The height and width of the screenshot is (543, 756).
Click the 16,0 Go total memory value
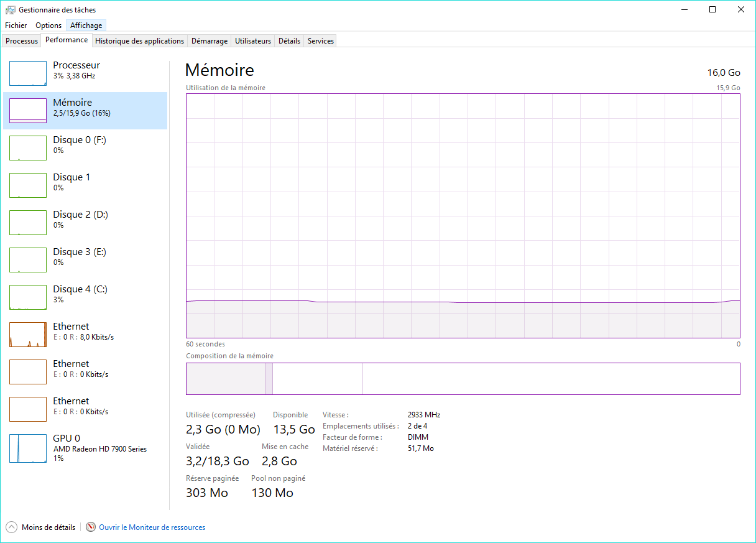pos(724,73)
